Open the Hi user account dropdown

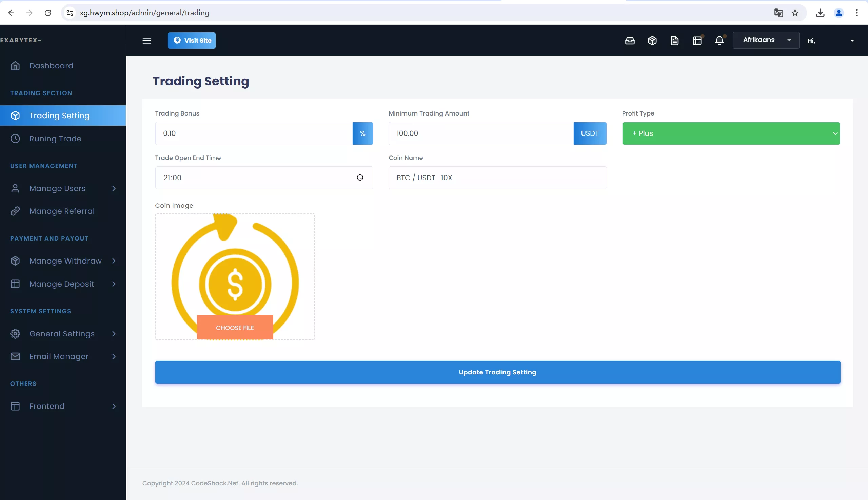(830, 41)
